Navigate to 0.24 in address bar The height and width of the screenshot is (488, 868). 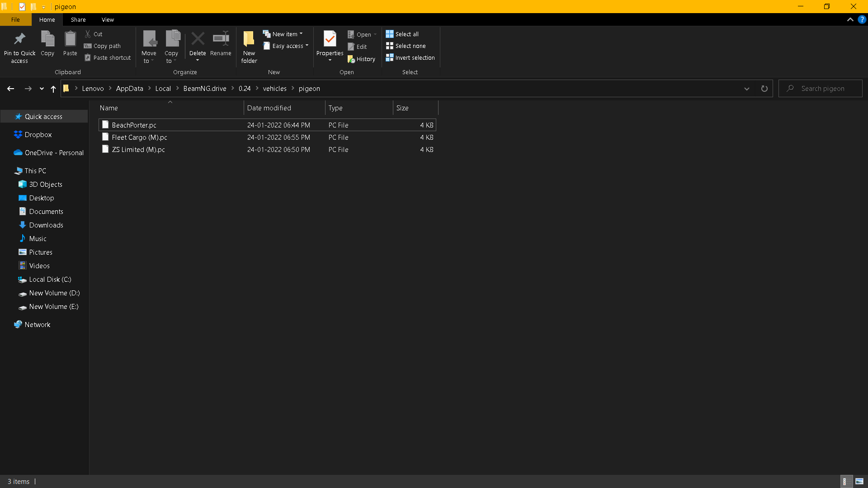pyautogui.click(x=245, y=89)
